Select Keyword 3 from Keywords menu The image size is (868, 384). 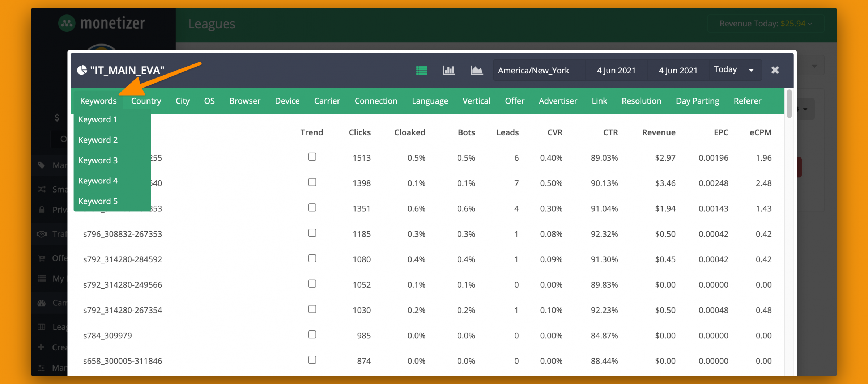pyautogui.click(x=98, y=160)
